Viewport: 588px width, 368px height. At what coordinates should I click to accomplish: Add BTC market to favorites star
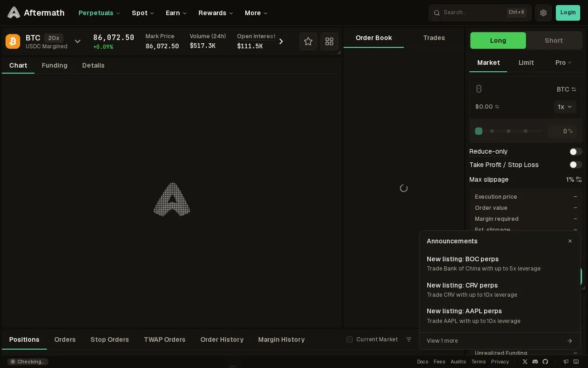[x=308, y=41]
